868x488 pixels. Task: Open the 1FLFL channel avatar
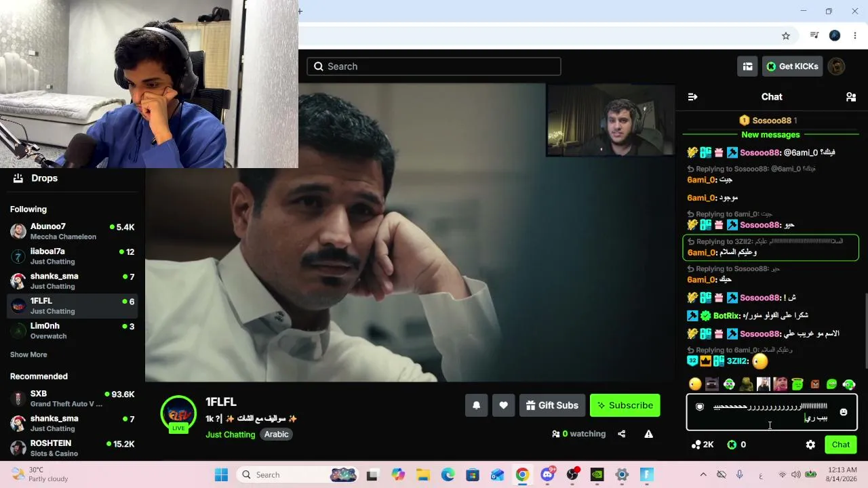click(178, 413)
